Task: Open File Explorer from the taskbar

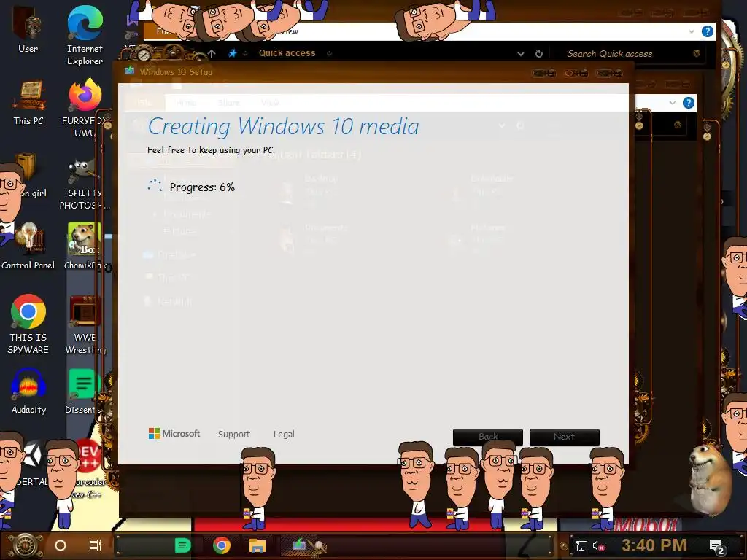Action: [x=258, y=545]
